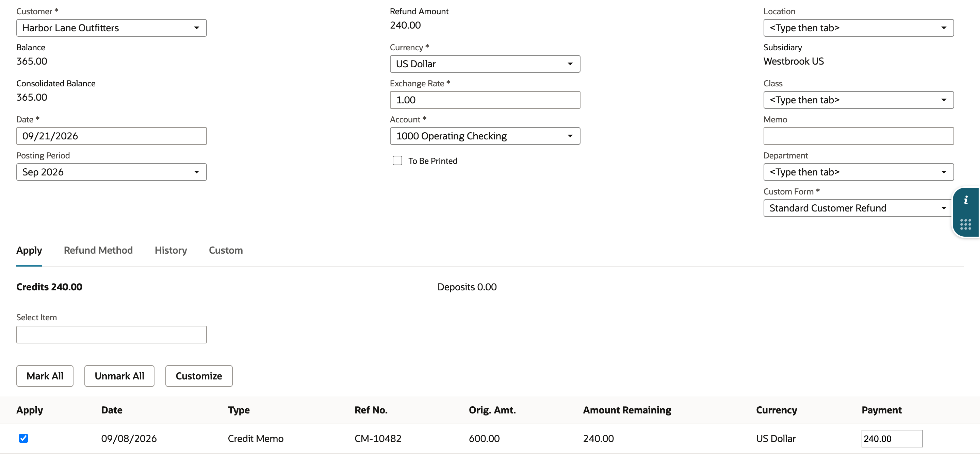Click the Memo input field

858,136
